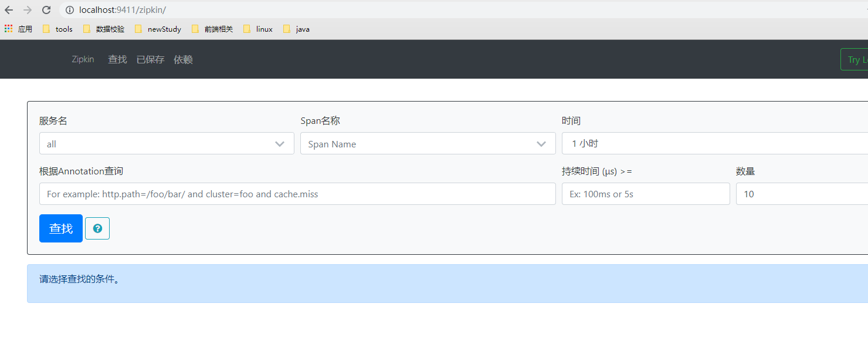868x337 pixels.
Task: Open the 查找 navigation tab
Action: pyautogui.click(x=117, y=59)
